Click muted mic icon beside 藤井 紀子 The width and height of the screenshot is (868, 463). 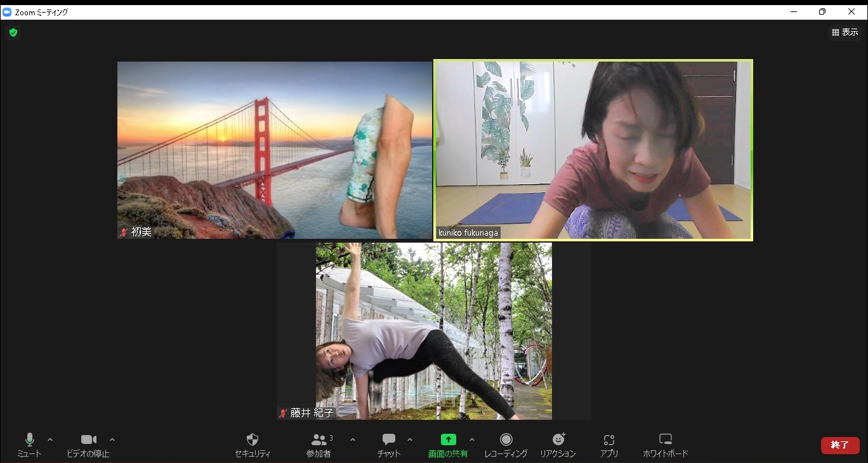click(283, 413)
